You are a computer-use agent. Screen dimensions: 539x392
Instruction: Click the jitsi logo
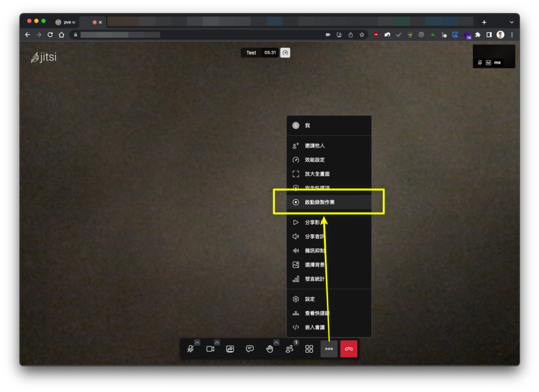[44, 57]
